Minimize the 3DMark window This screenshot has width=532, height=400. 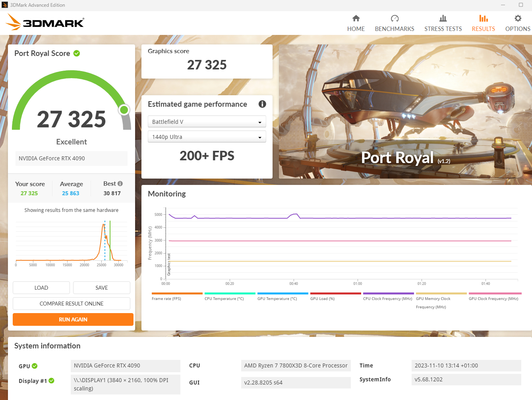click(x=503, y=5)
